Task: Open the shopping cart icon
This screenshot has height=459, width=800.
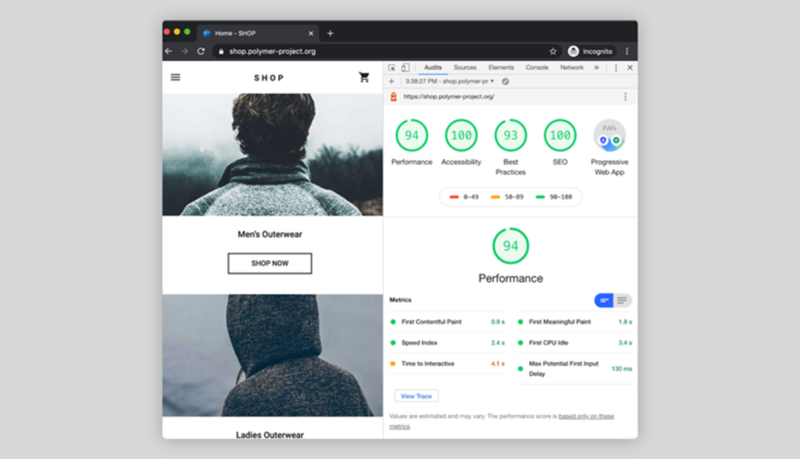Action: [364, 77]
